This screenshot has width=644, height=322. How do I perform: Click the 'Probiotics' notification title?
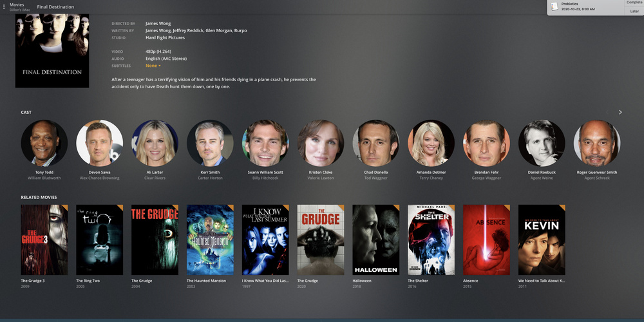(x=570, y=4)
